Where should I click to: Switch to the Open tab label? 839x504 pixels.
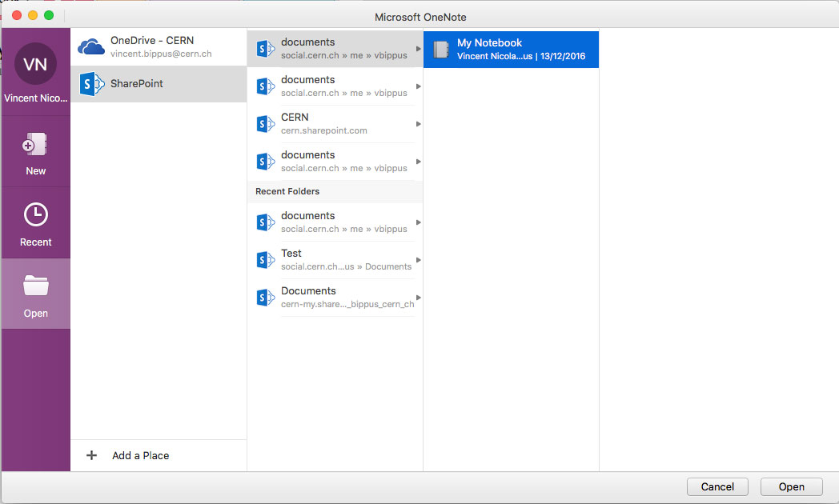(x=36, y=313)
